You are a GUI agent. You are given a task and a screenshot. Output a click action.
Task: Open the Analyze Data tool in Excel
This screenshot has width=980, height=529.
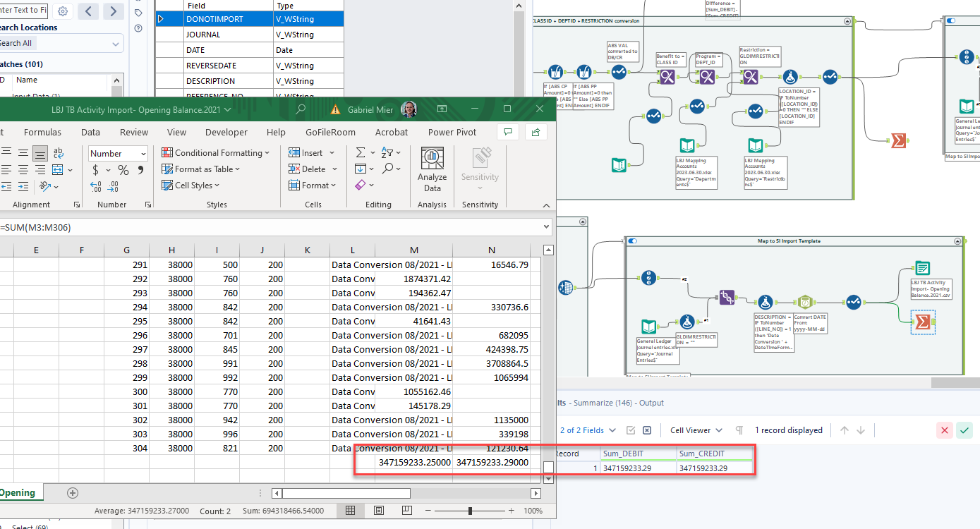click(432, 169)
